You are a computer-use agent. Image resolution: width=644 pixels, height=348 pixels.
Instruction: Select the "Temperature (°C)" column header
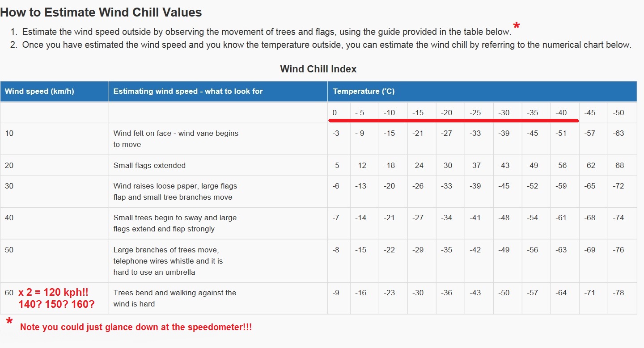click(x=364, y=91)
